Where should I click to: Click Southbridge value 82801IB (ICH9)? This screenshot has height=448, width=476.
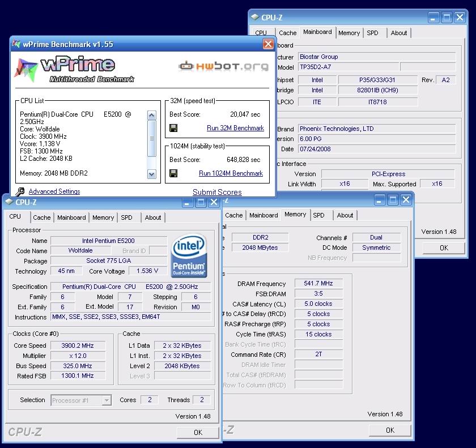377,90
